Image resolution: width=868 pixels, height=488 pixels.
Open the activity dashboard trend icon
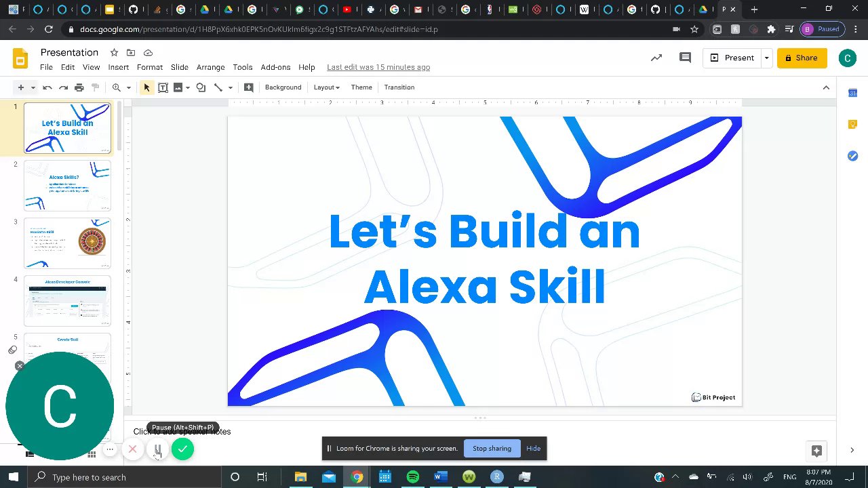point(656,58)
